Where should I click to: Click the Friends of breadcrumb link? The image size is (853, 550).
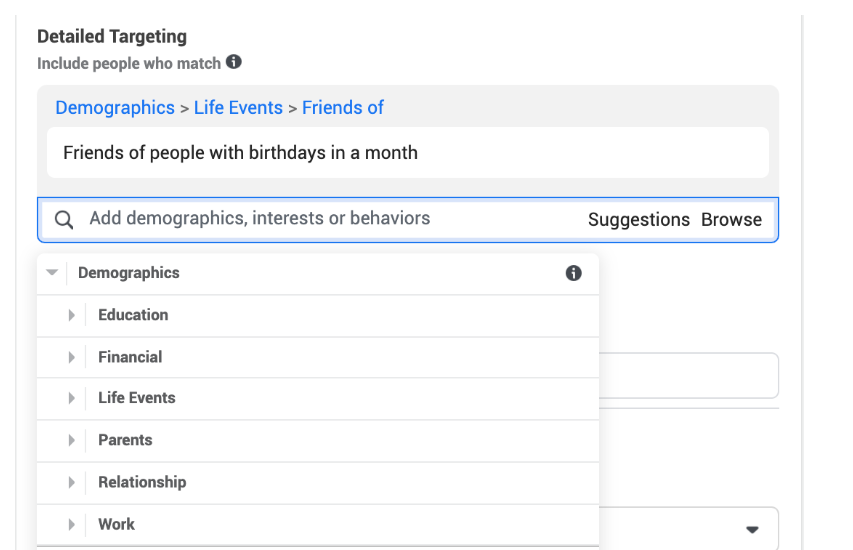[x=343, y=107]
